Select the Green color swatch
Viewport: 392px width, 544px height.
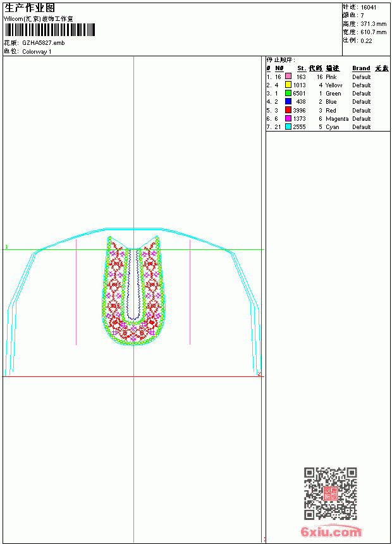(x=288, y=93)
